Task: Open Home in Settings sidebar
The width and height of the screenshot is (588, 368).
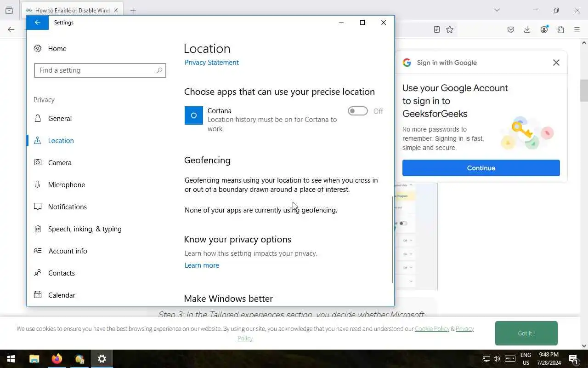Action: tap(57, 48)
